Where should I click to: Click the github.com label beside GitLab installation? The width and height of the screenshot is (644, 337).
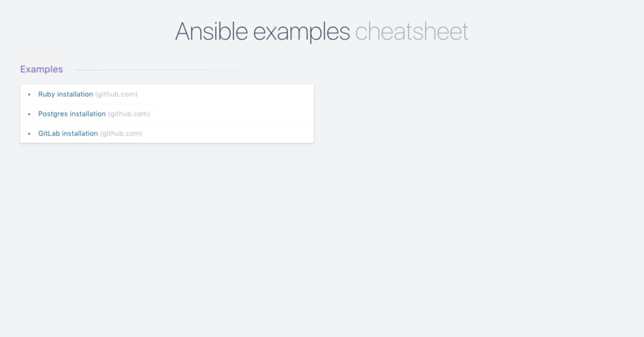tap(121, 133)
